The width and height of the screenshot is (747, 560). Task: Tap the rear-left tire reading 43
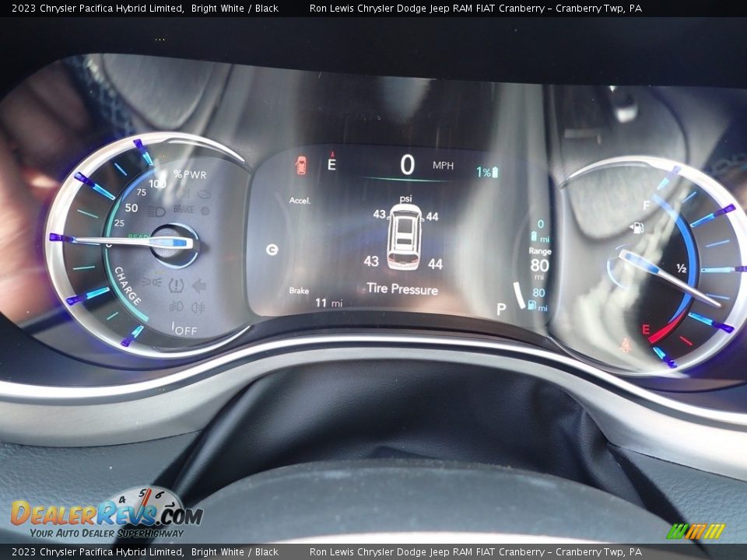pyautogui.click(x=371, y=261)
